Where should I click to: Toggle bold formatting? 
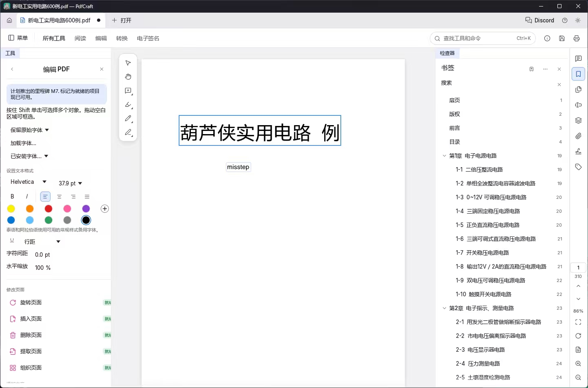(12, 196)
